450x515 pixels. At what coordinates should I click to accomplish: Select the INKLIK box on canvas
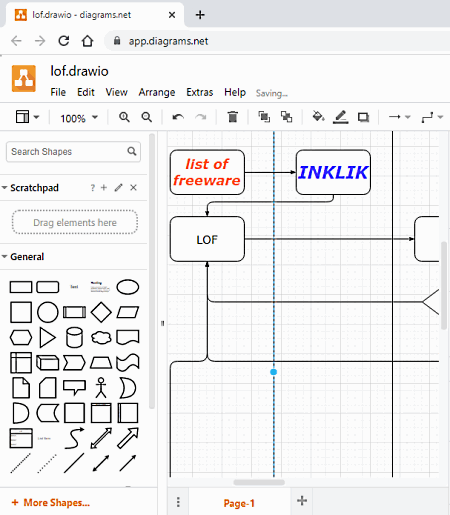click(333, 172)
